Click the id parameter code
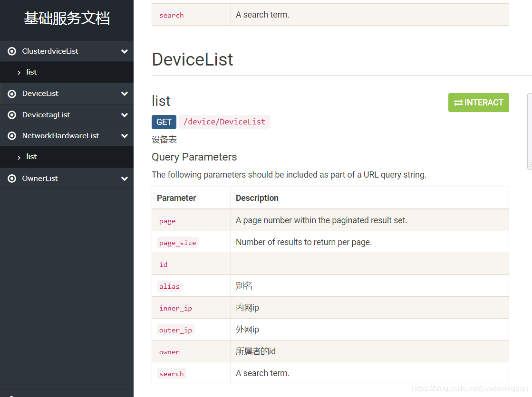The width and height of the screenshot is (532, 397). (163, 265)
